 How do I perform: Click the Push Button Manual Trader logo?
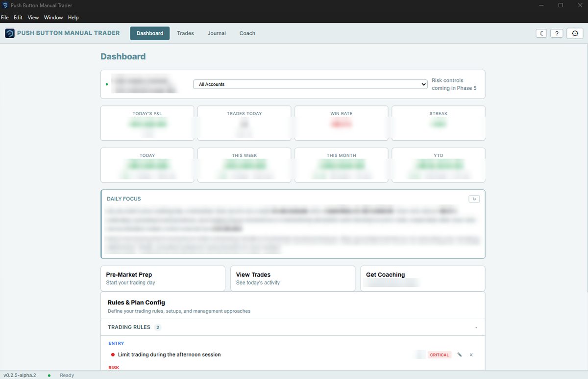(x=10, y=33)
